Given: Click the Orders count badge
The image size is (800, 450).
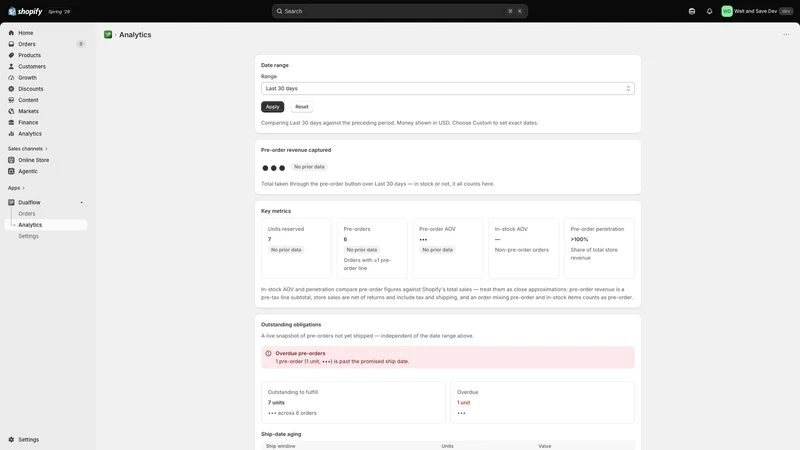Looking at the screenshot, I should click(81, 44).
